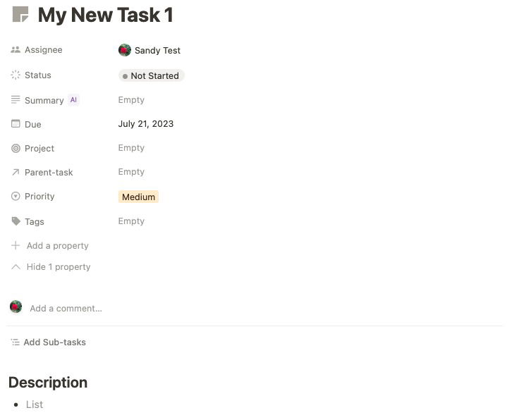Click the Add a comment field
The image size is (507, 420).
click(x=66, y=308)
